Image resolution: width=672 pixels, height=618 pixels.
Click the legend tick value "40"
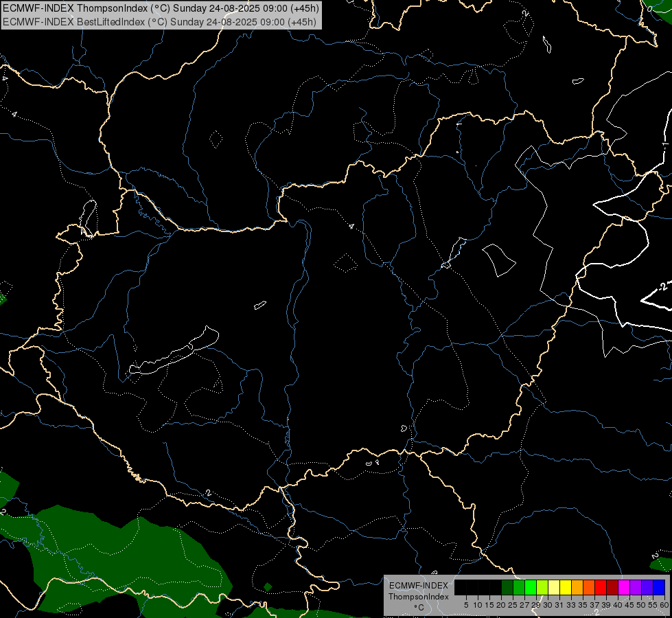(618, 605)
